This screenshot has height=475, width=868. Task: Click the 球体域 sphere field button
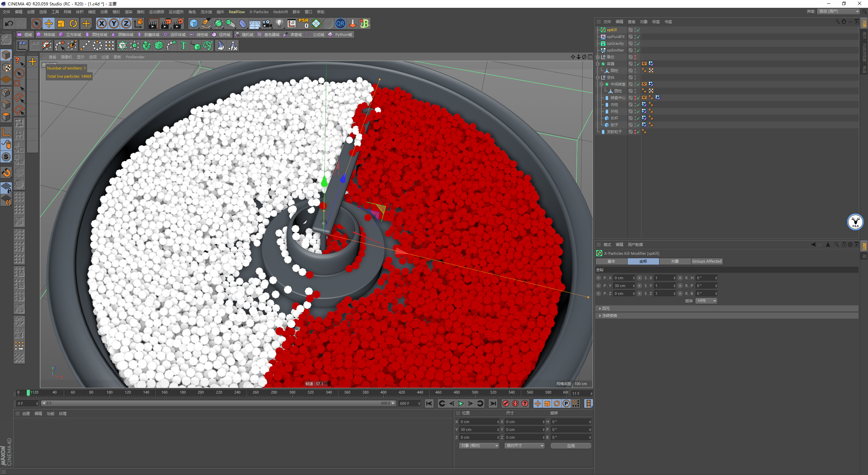point(46,35)
